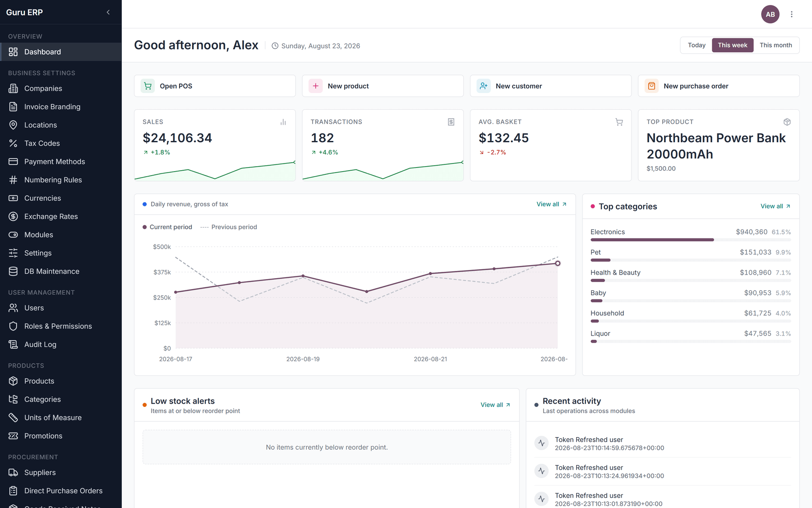Click the Sales sparkline chart
This screenshot has height=508, width=812.
coord(215,171)
